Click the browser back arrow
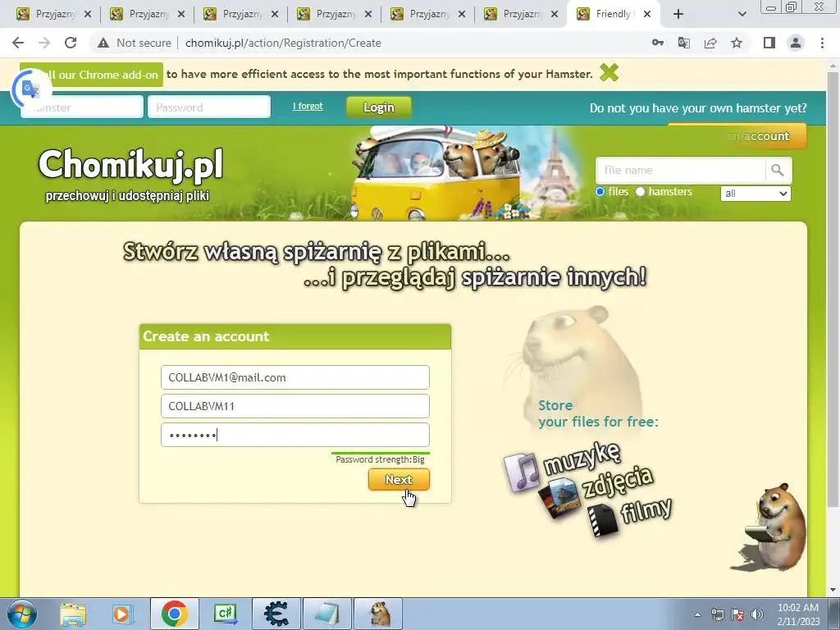This screenshot has width=840, height=630. click(18, 43)
